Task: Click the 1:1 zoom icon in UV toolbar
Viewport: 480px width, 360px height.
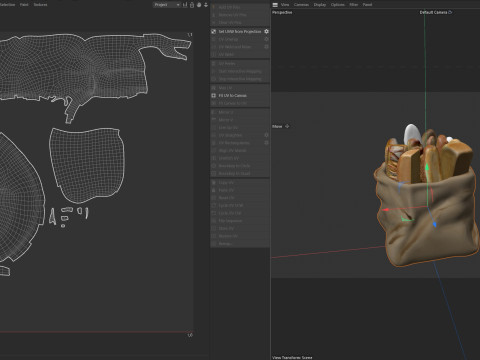Action: click(185, 5)
